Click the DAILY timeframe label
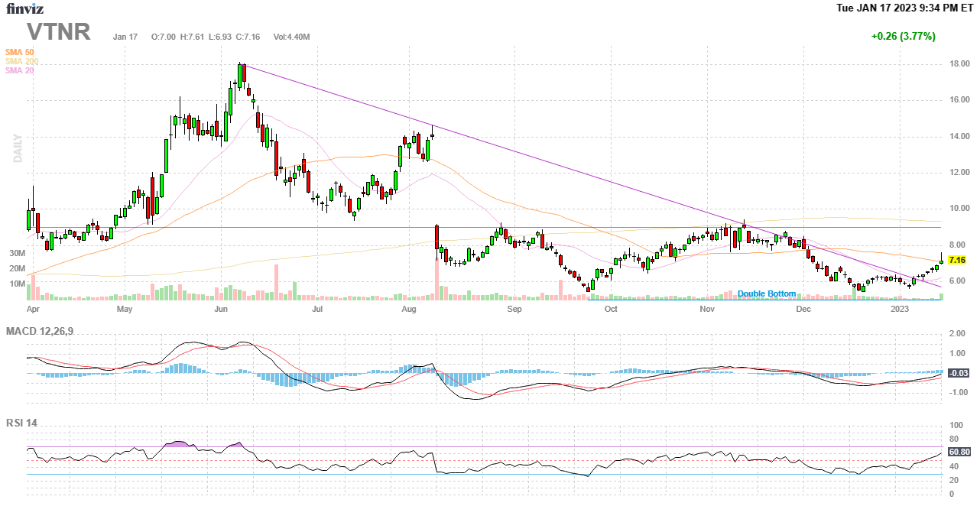Image resolution: width=980 pixels, height=506 pixels. pyautogui.click(x=18, y=148)
